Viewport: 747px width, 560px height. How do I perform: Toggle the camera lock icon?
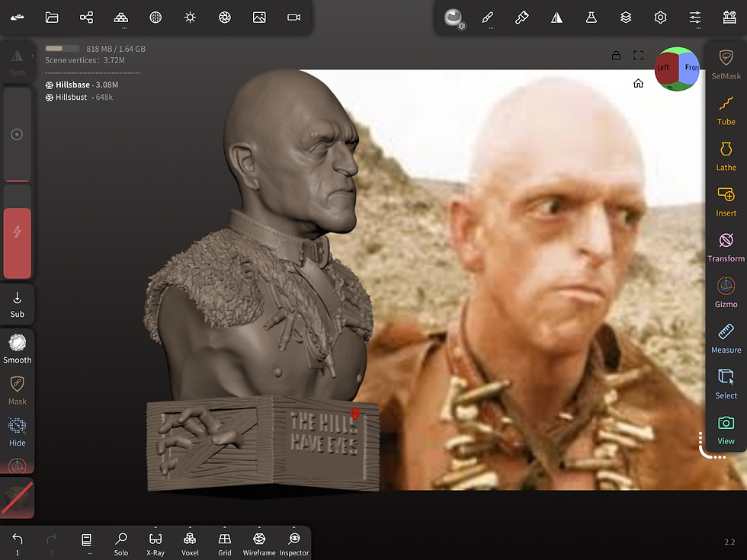point(616,55)
